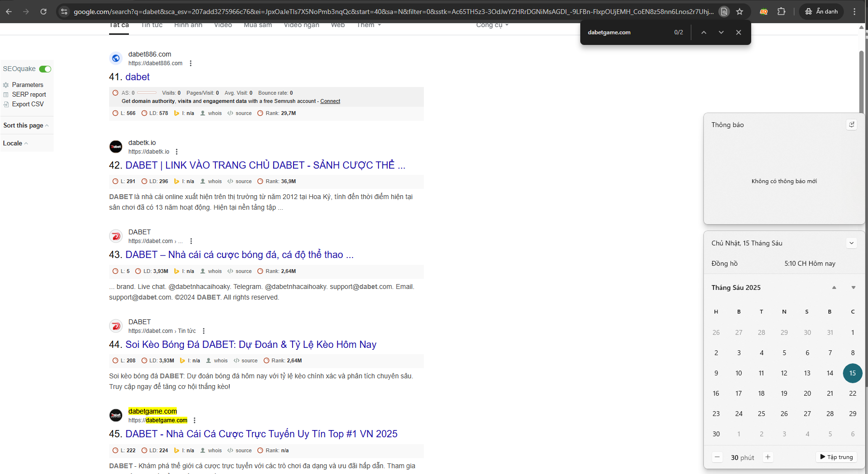Click Tháng Sáu 2025 month header

tap(736, 287)
